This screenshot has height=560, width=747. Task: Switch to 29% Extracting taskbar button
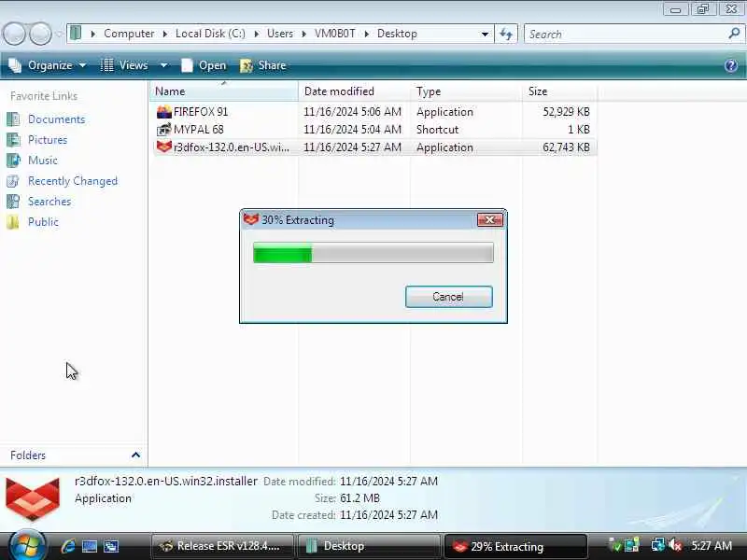[515, 546]
